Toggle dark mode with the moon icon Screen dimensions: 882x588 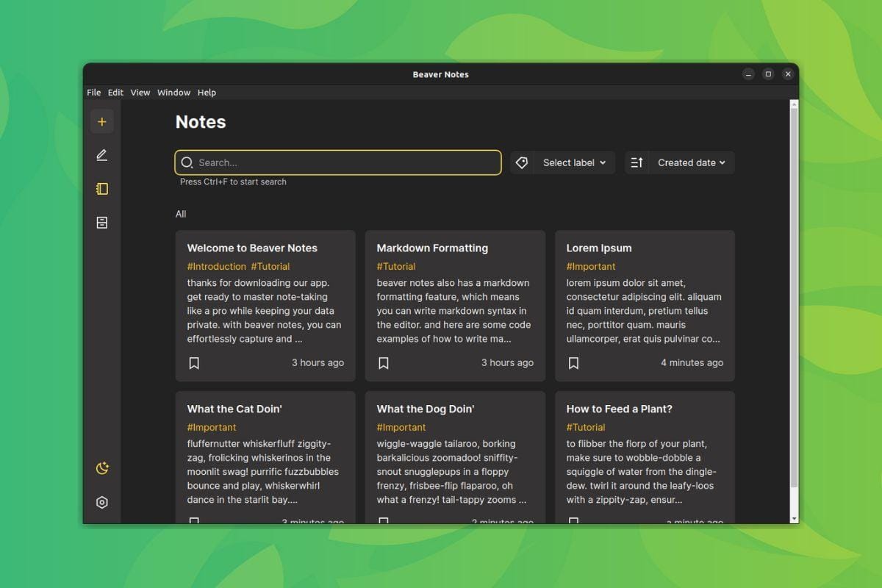[x=102, y=467]
